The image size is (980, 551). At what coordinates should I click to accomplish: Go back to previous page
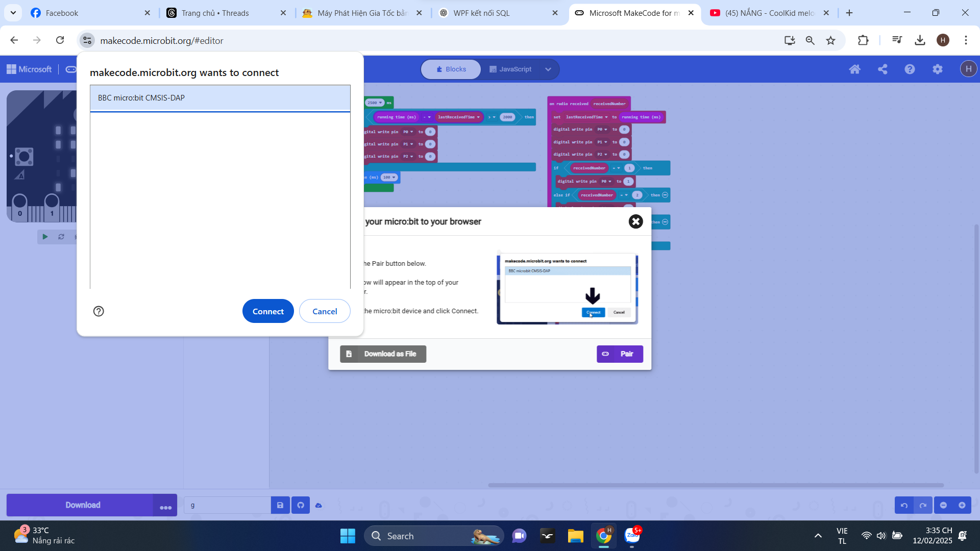(14, 40)
